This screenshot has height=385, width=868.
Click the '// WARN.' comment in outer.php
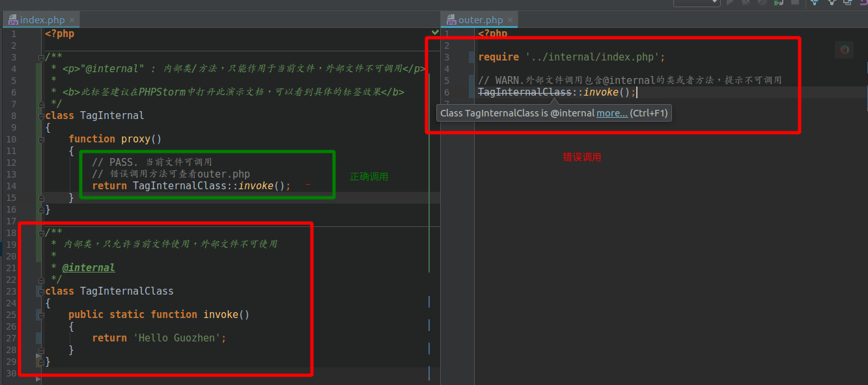[x=630, y=81]
